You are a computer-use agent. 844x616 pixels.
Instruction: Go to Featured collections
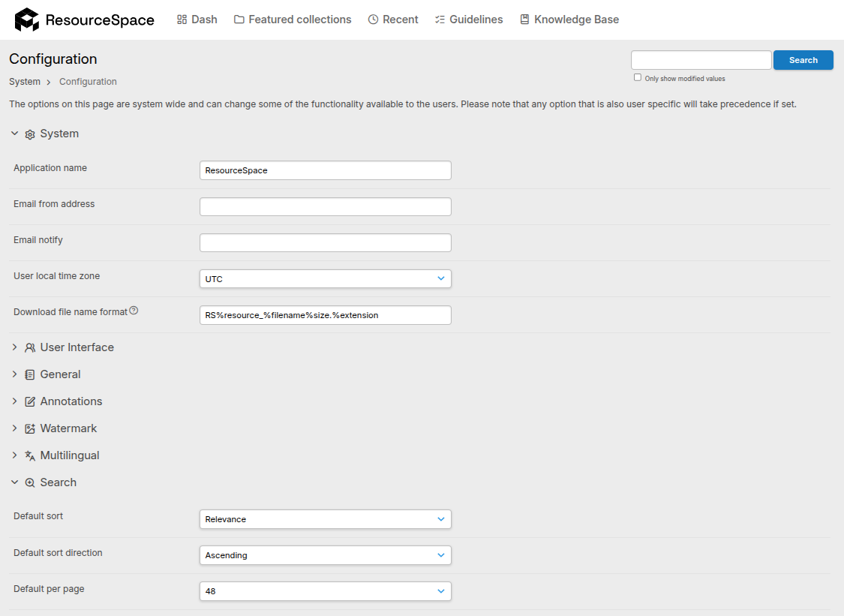pos(292,20)
